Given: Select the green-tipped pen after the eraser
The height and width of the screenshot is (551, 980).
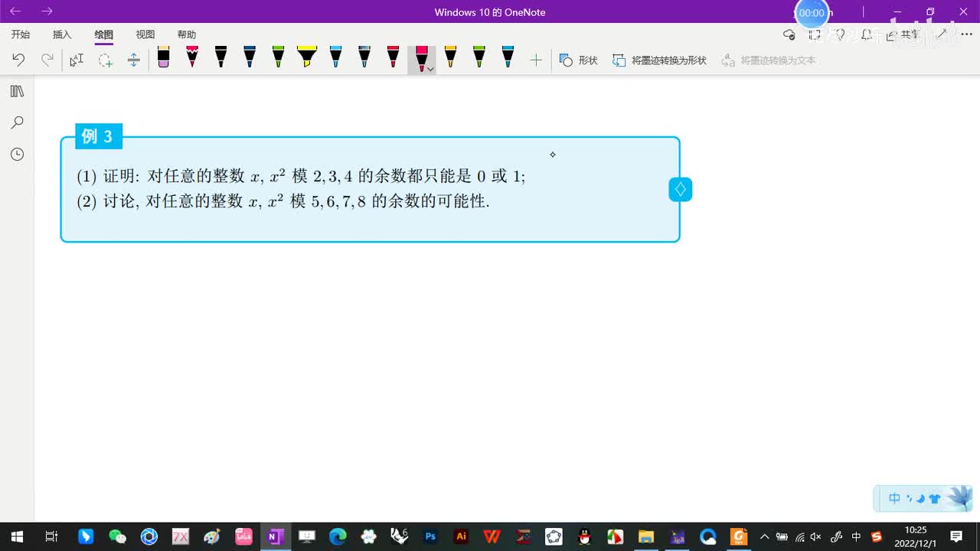Looking at the screenshot, I should (278, 57).
